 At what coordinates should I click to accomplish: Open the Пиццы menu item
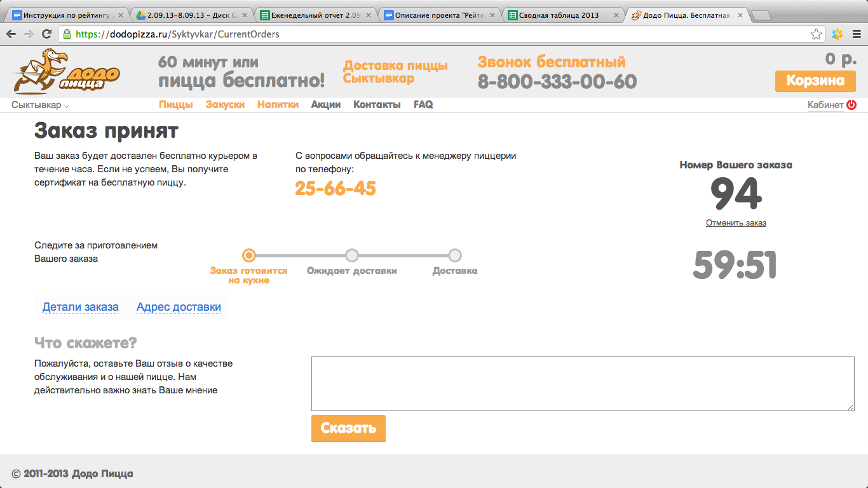(x=175, y=105)
